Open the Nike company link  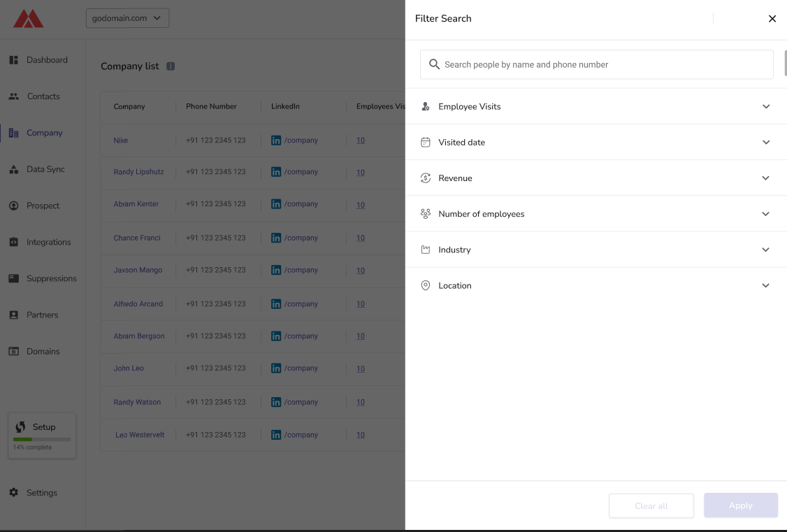[x=120, y=141]
